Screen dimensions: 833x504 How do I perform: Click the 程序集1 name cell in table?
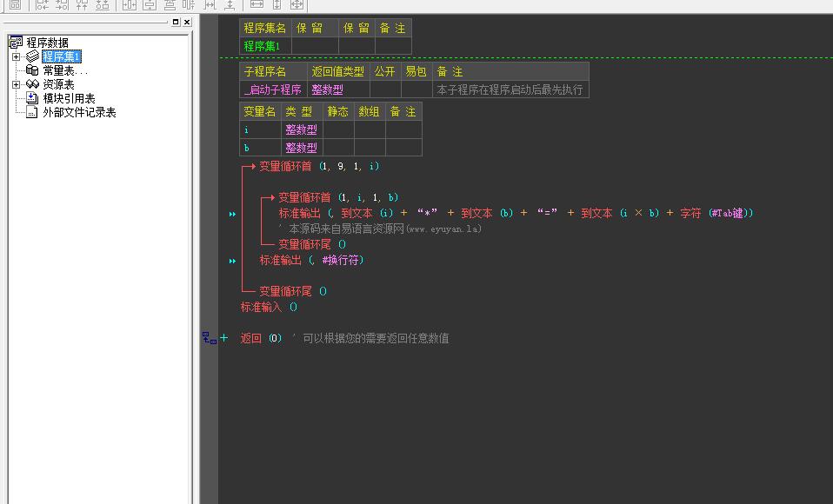coord(265,46)
